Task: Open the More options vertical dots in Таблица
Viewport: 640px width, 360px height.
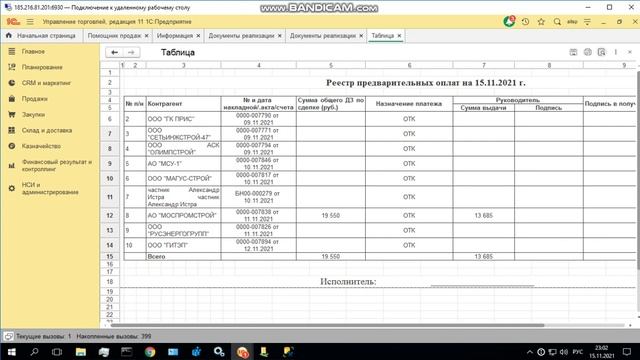Action: pyautogui.click(x=616, y=52)
